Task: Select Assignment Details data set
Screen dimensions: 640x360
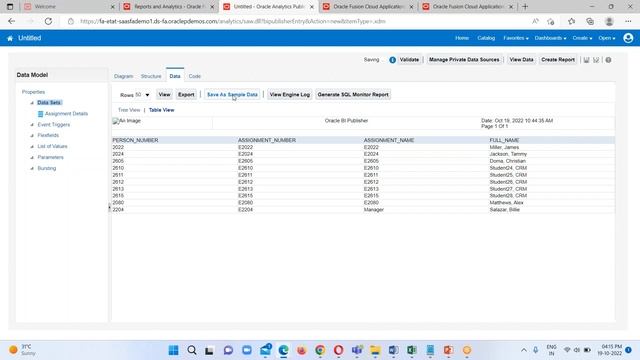Action: coord(66,114)
